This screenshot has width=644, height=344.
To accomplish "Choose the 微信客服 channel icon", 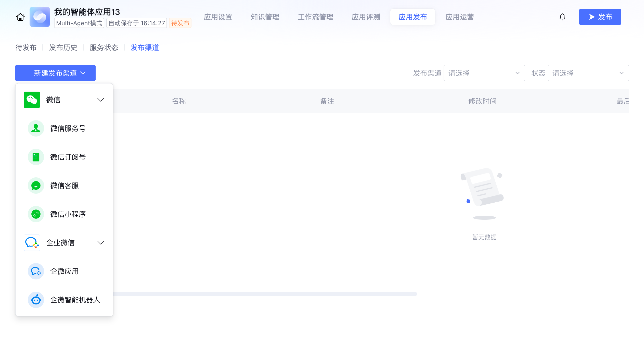I will click(36, 186).
